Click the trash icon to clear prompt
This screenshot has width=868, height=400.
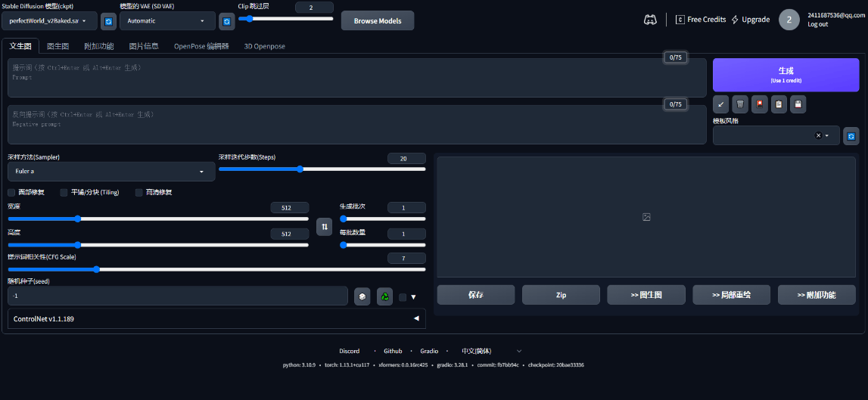coord(740,104)
